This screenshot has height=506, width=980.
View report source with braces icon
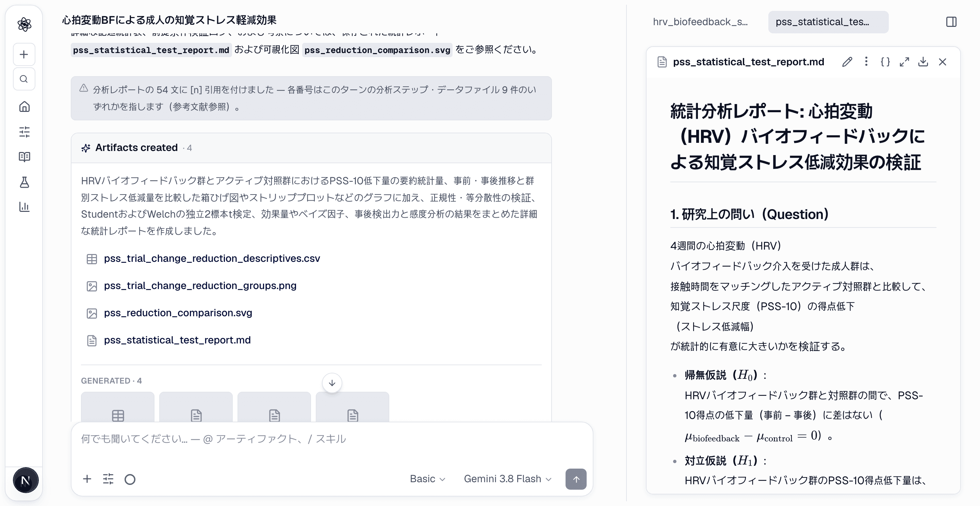(x=885, y=62)
